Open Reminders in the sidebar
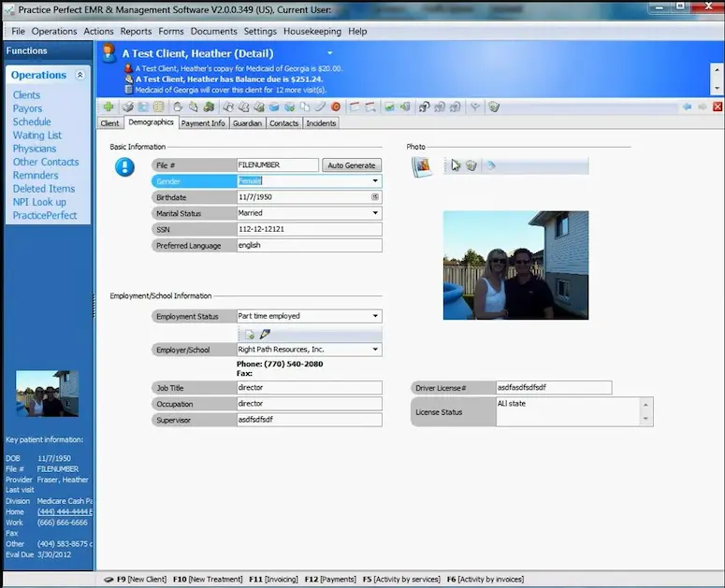The height and width of the screenshot is (588, 725). pos(36,176)
